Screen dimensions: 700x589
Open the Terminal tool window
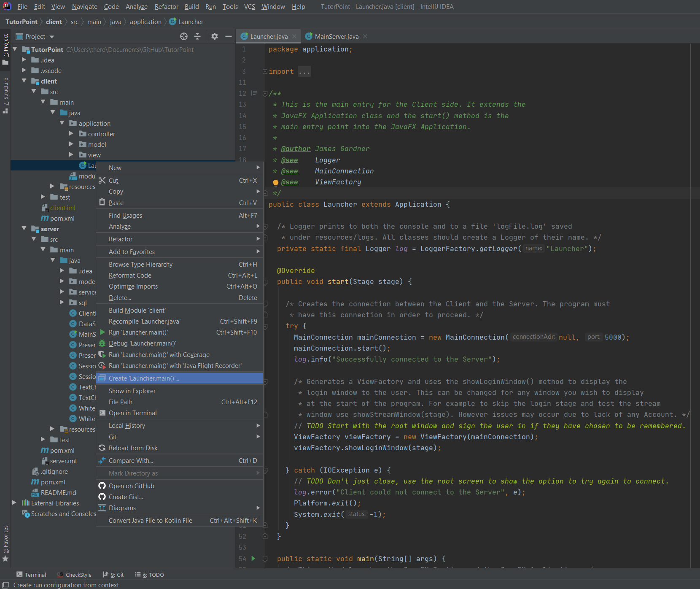coord(31,575)
